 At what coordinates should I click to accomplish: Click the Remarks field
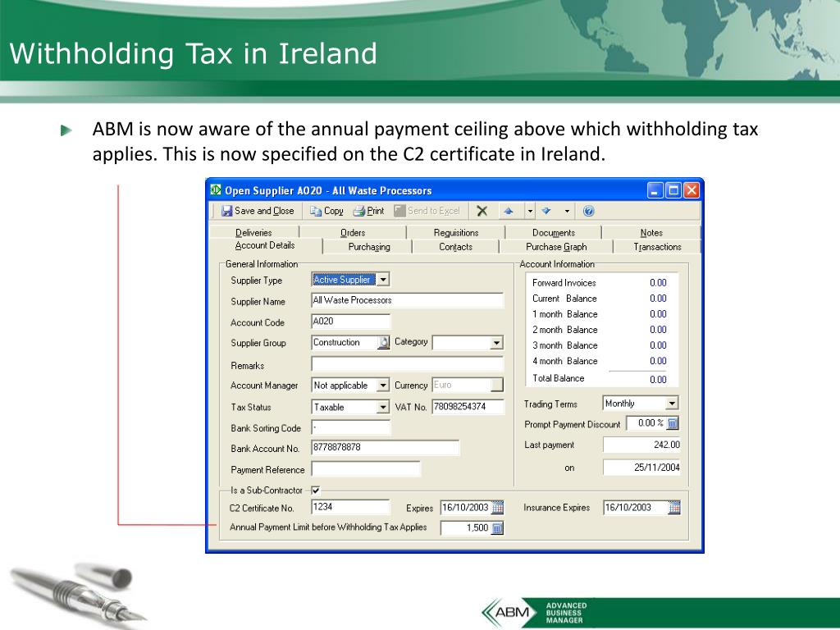(x=407, y=364)
